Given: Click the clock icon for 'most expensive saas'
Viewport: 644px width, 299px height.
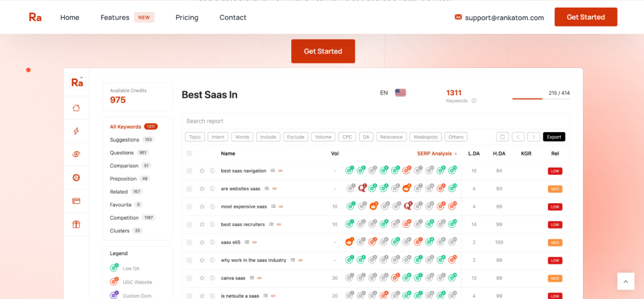Looking at the screenshot, I should click(213, 206).
